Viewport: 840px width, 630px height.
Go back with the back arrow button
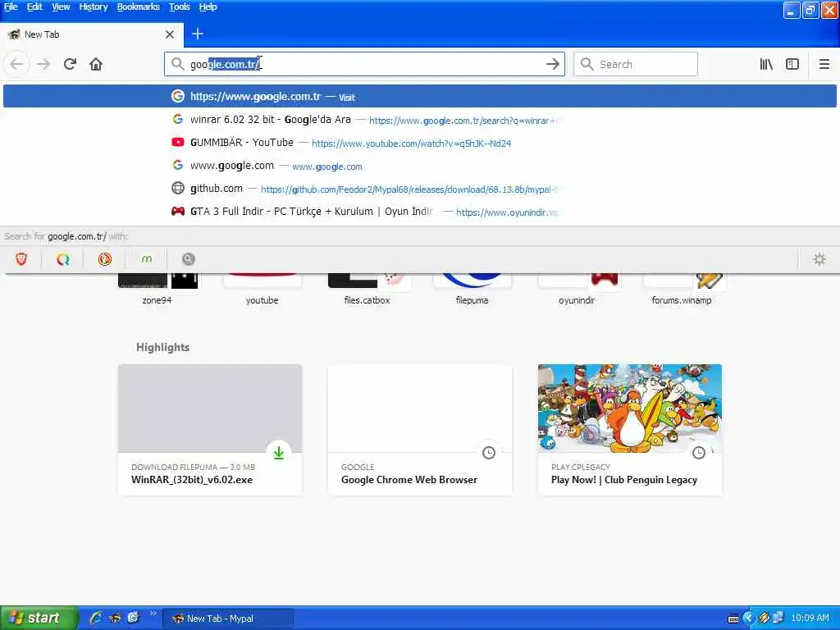click(16, 64)
